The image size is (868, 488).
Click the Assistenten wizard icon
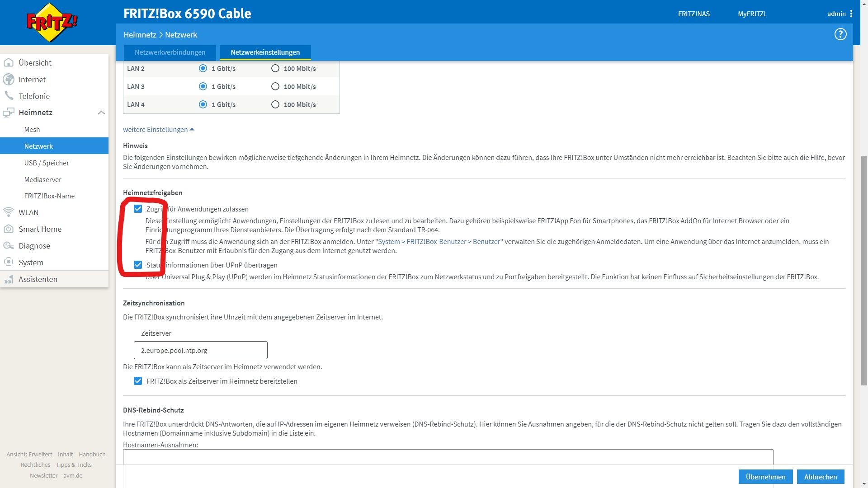9,279
